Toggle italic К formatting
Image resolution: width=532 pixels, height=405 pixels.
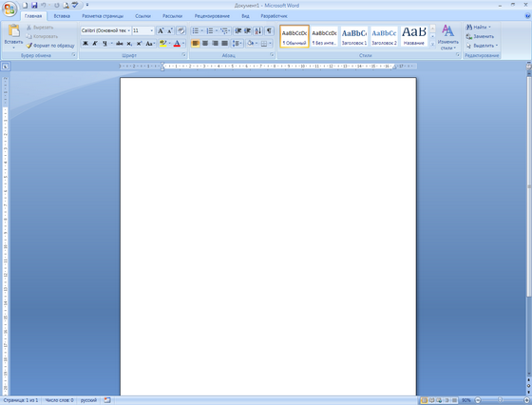pos(95,44)
